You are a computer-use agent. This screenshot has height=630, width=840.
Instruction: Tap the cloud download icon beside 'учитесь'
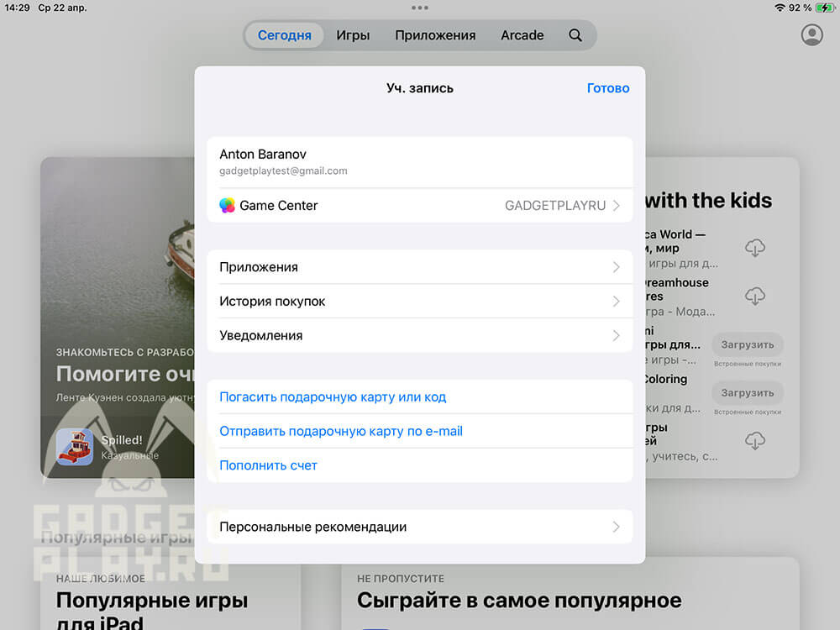point(755,441)
